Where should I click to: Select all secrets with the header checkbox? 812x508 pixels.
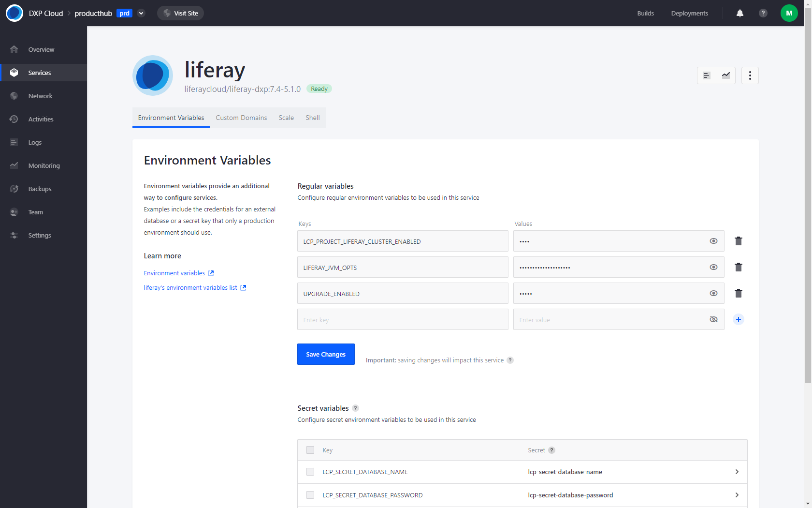[310, 450]
